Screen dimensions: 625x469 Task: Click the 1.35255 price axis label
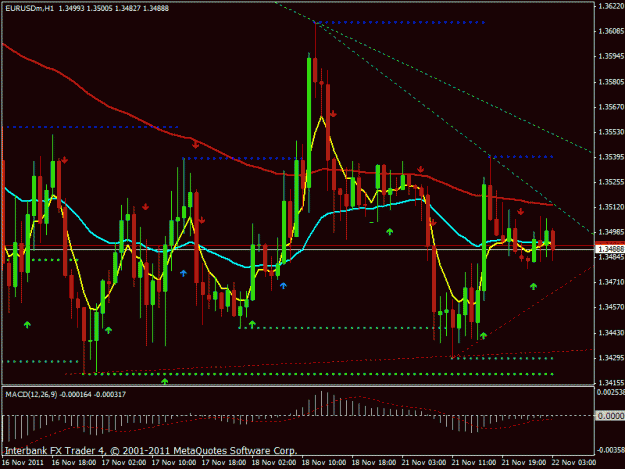[611, 182]
